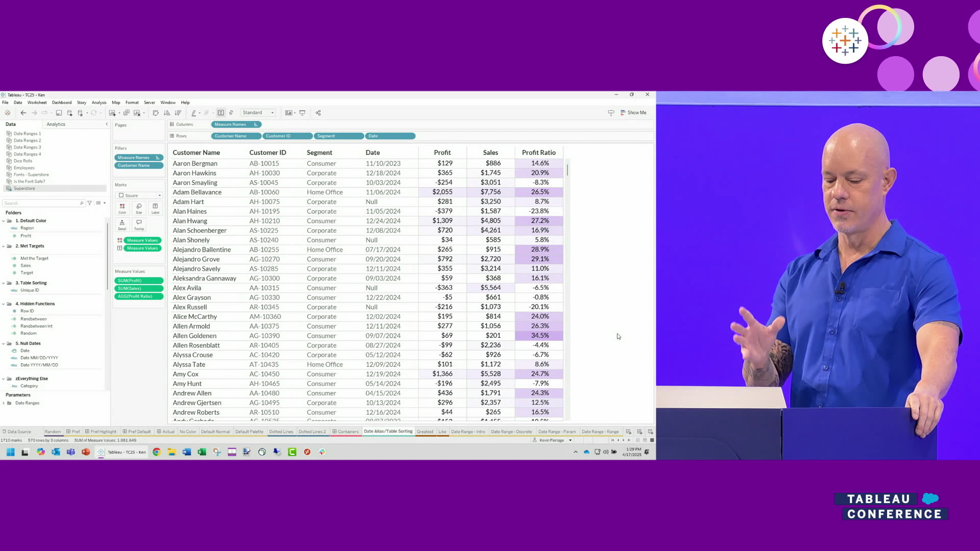Click the Detail button on Marks card
Image resolution: width=980 pixels, height=551 pixels.
[122, 224]
